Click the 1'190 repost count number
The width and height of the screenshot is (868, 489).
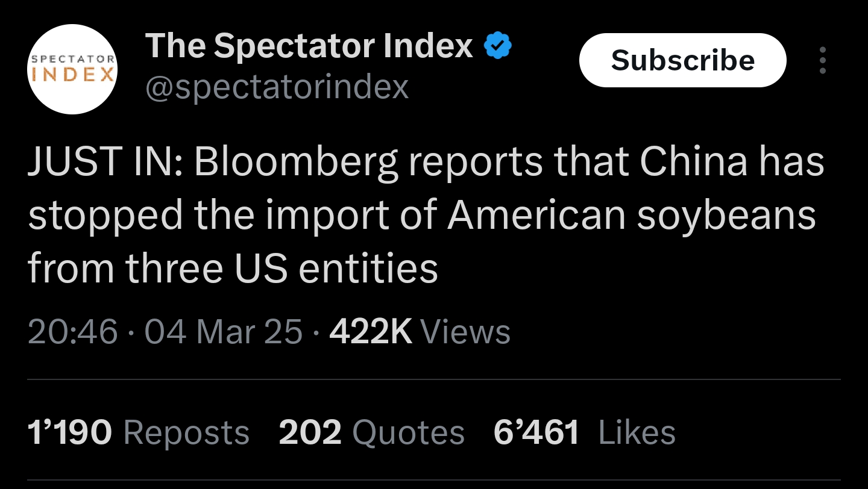pos(69,432)
